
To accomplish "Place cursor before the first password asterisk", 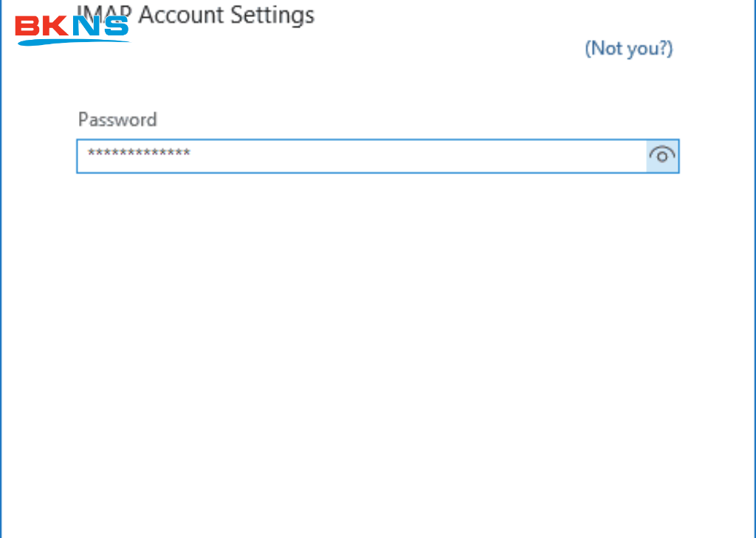I will click(86, 154).
